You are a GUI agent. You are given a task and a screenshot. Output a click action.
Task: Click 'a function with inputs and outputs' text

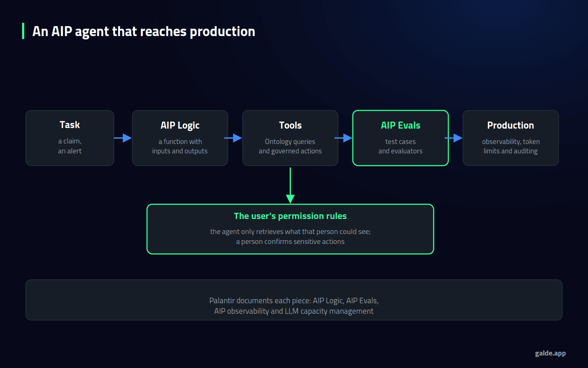[x=180, y=146]
